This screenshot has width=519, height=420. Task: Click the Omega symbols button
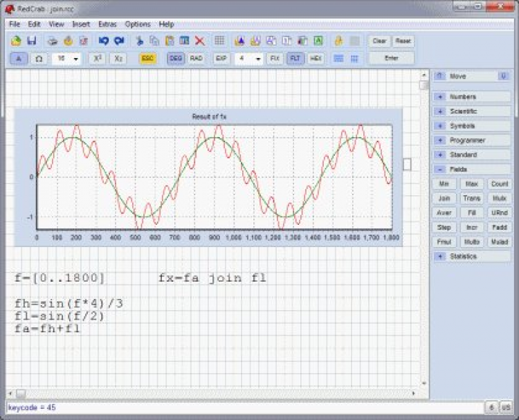[x=39, y=59]
